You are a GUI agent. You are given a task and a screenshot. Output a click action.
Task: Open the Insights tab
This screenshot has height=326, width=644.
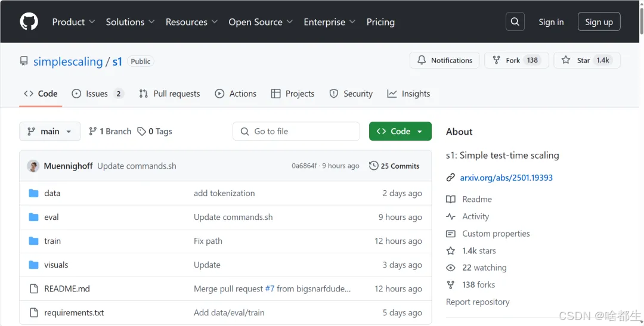(x=408, y=94)
